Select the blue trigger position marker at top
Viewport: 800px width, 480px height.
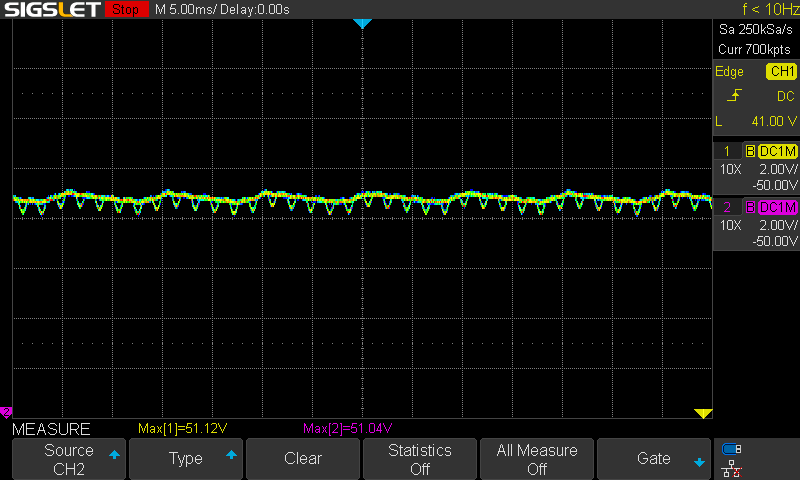pos(362,23)
